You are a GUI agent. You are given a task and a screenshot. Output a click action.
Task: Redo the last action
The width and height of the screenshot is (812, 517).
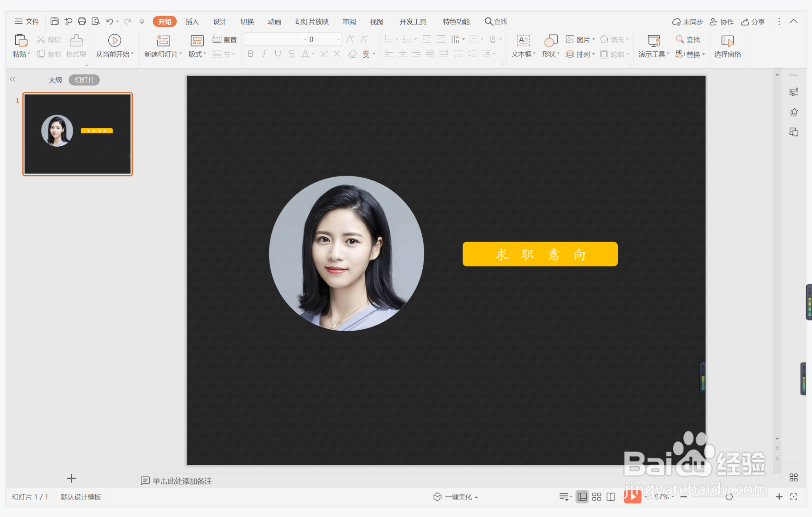pos(127,21)
